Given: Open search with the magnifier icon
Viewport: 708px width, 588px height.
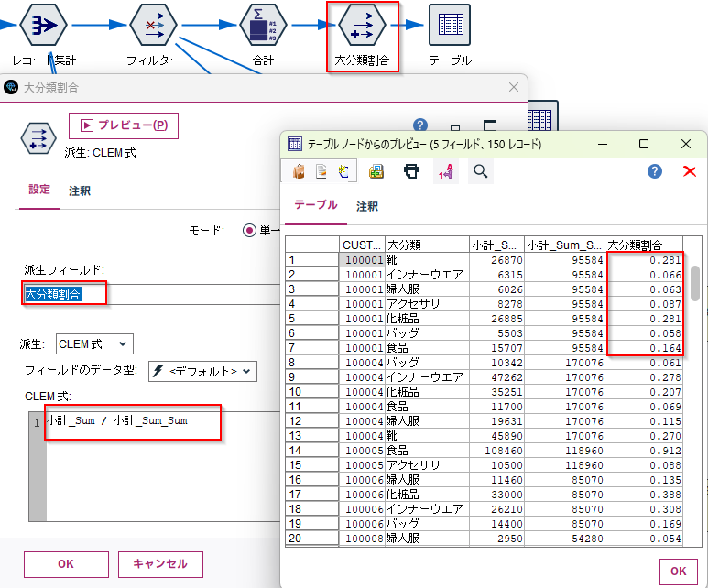Looking at the screenshot, I should 481,171.
